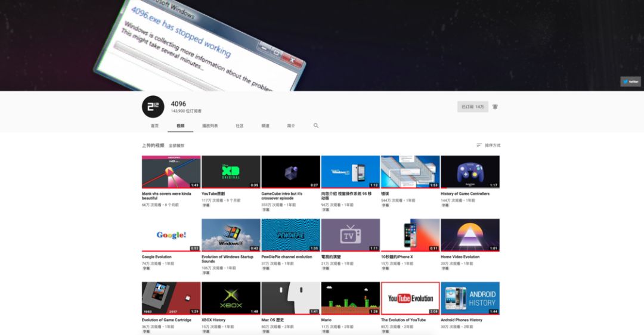Screen dimensions: 644x335
Task: Open the Twitter link on the banner
Action: point(630,81)
